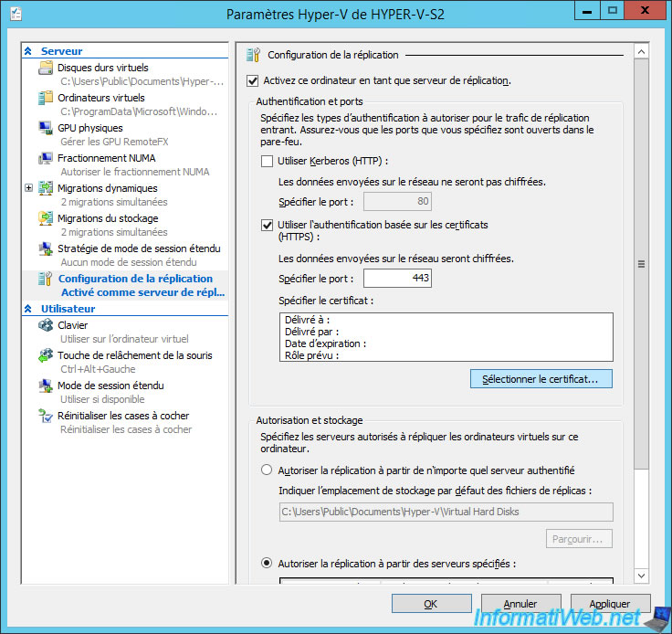Click the 'Utiliser si disponible' subtitle
Screen dimensions: 672x634
102,399
